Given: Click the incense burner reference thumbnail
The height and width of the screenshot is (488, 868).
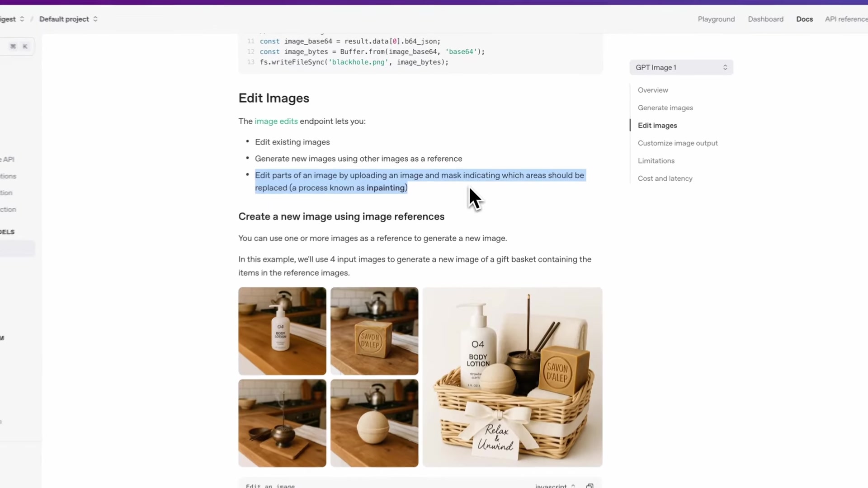Looking at the screenshot, I should [282, 422].
